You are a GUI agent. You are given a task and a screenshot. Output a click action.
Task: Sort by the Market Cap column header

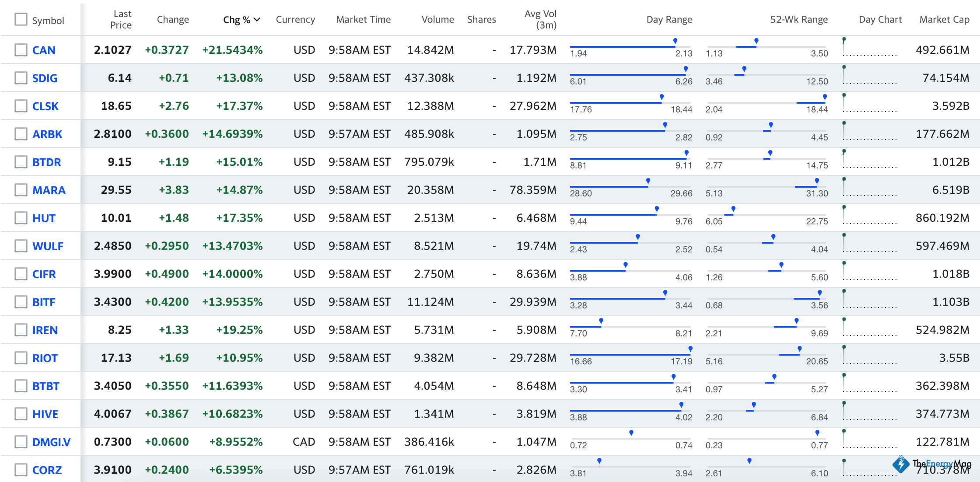pyautogui.click(x=944, y=20)
